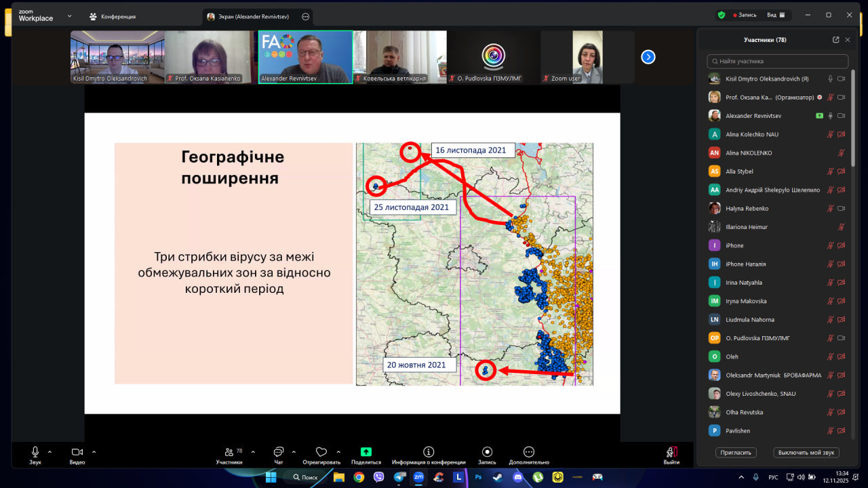This screenshot has height=488, width=868.
Task: Click the green Share screen icon
Action: (366, 452)
